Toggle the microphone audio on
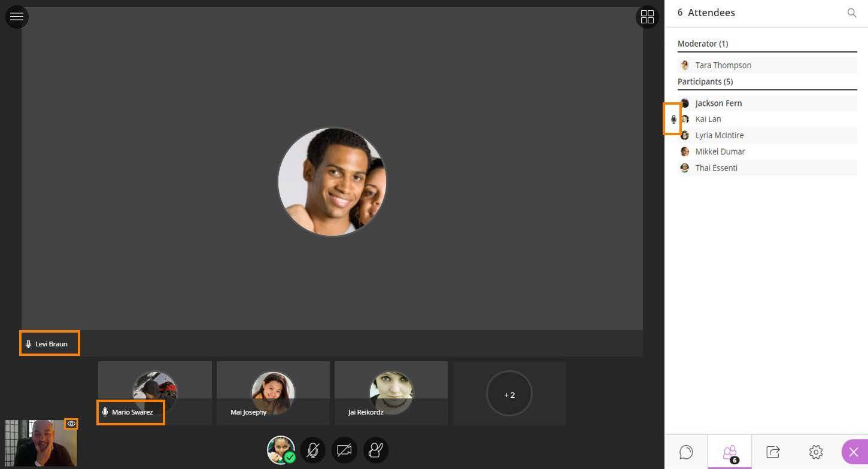The image size is (868, 469). click(x=312, y=450)
